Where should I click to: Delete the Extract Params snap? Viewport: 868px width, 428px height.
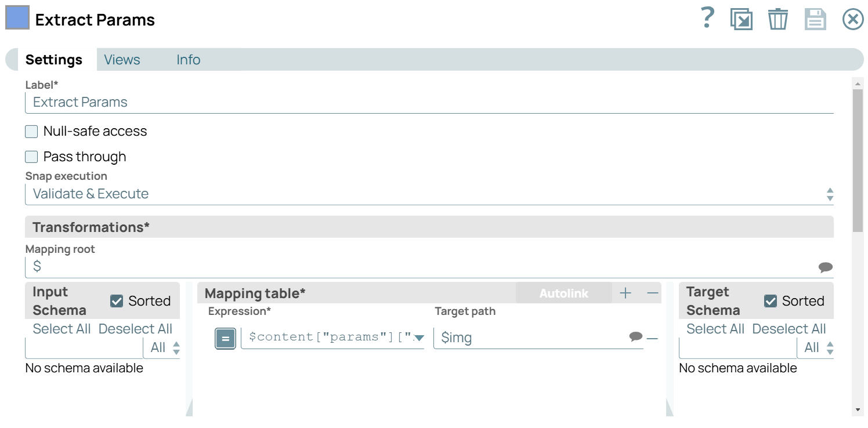(x=778, y=18)
